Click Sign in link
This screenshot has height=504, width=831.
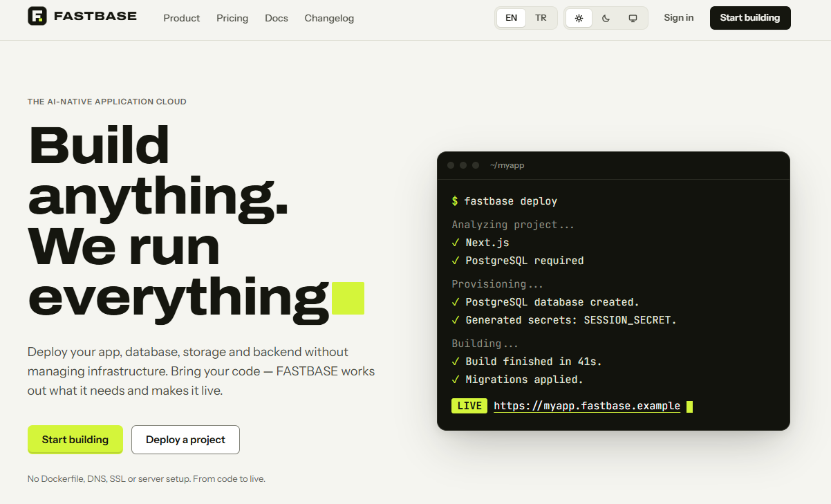679,18
